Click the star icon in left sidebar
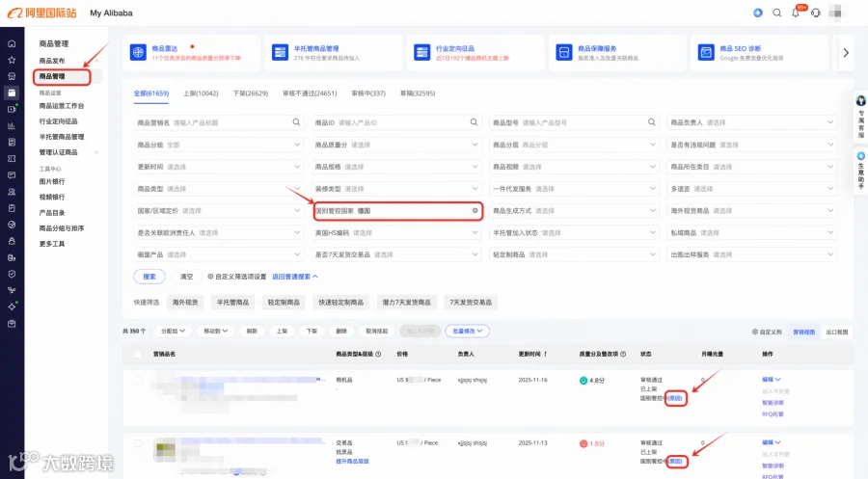Screen dimensions: 868x479 12,60
